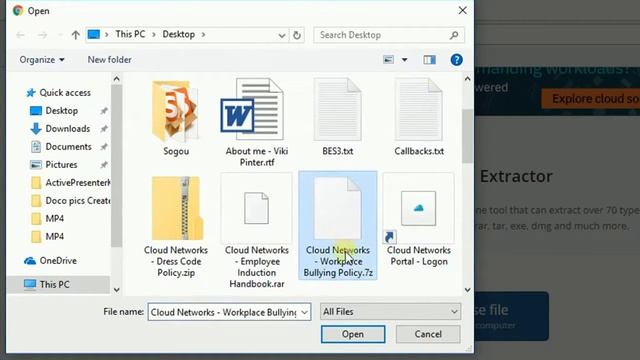Open Desktop in the navigation pane
Viewport: 640px width, 360px height.
[x=61, y=111]
